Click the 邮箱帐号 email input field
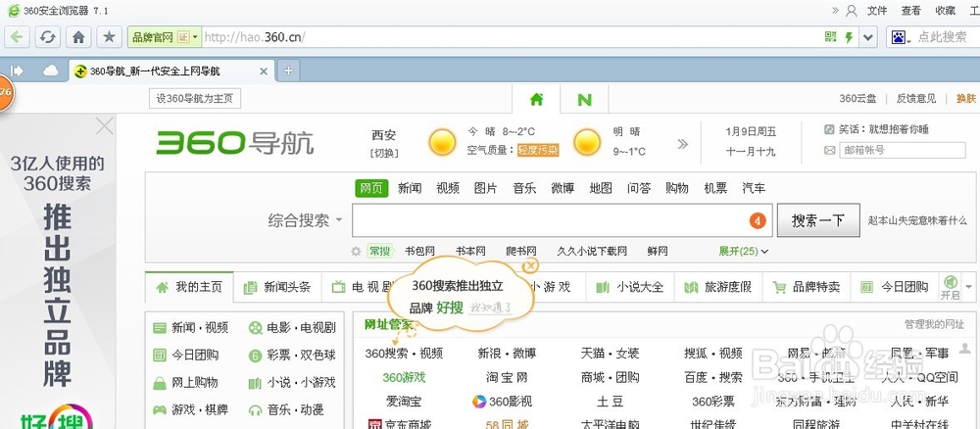 pyautogui.click(x=902, y=151)
